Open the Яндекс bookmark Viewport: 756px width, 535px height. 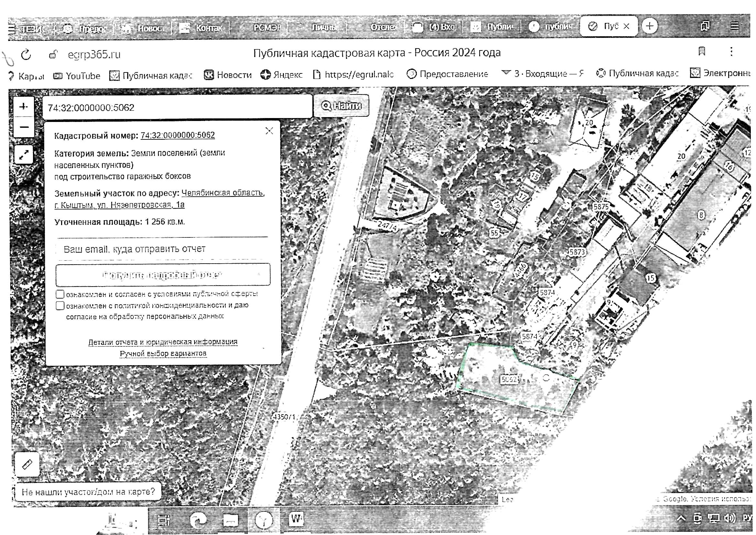pyautogui.click(x=281, y=75)
